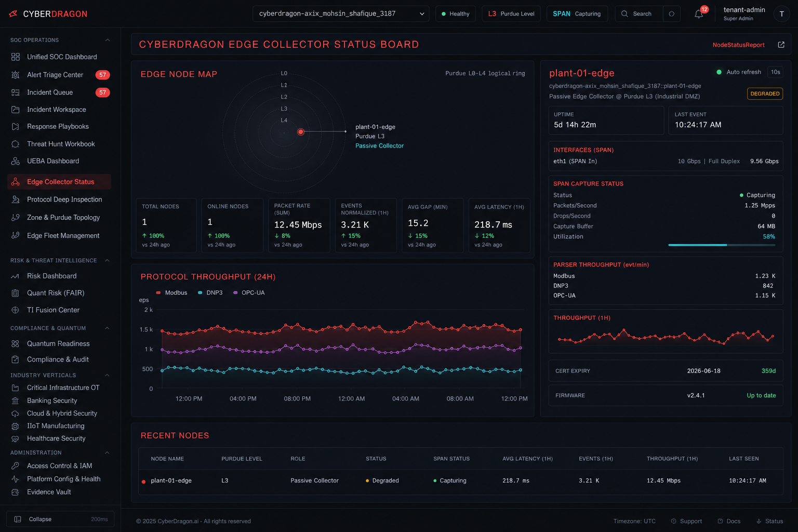This screenshot has width=798, height=532.
Task: Click the DEGRADED status badge
Action: coord(765,94)
